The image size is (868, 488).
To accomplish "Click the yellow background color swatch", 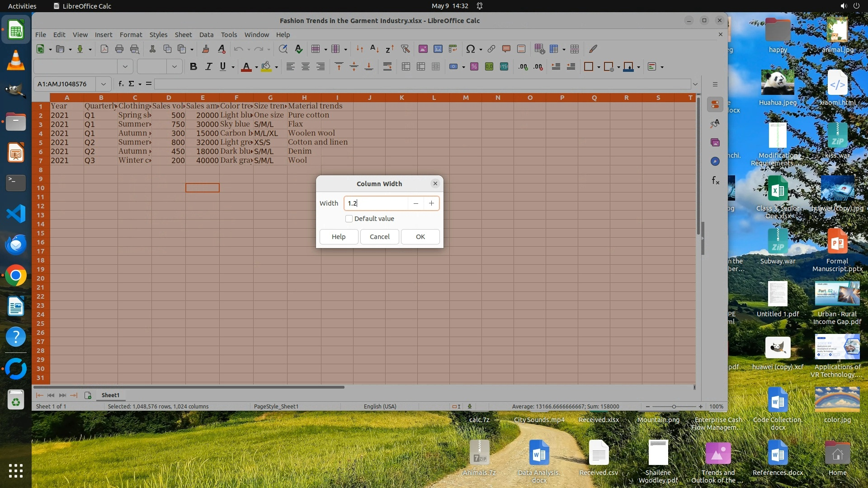I will coord(266,67).
